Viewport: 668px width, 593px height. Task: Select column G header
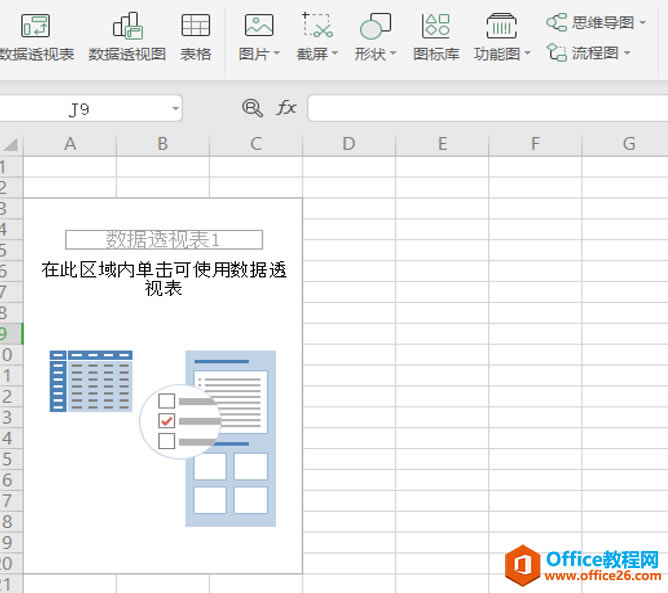pos(625,144)
